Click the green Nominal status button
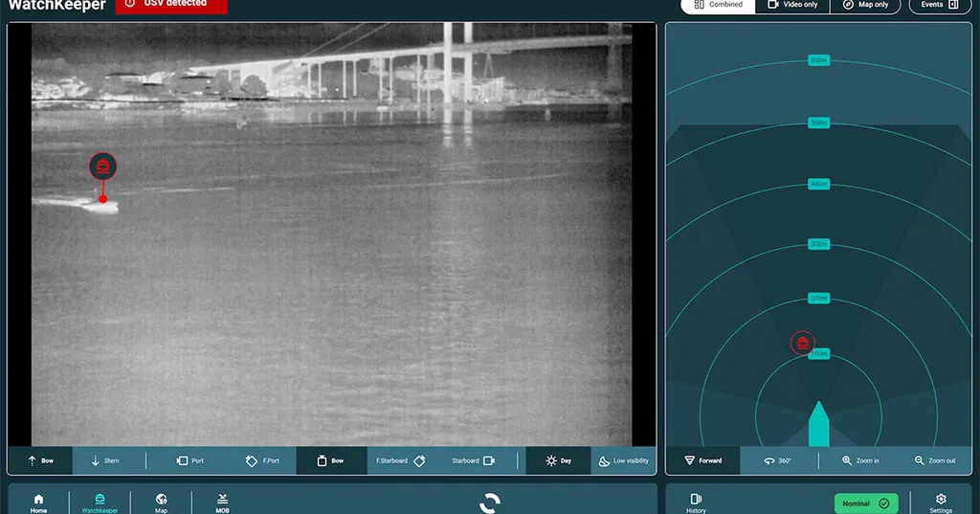 [x=865, y=503]
